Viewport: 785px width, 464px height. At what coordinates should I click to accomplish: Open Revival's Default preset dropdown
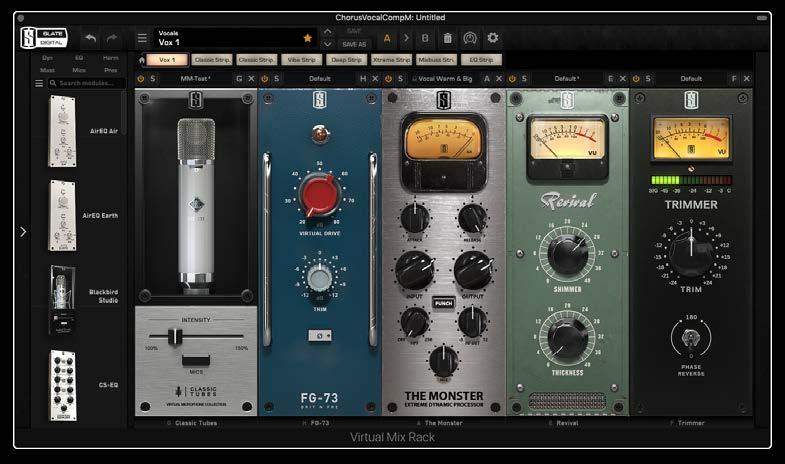(x=567, y=79)
